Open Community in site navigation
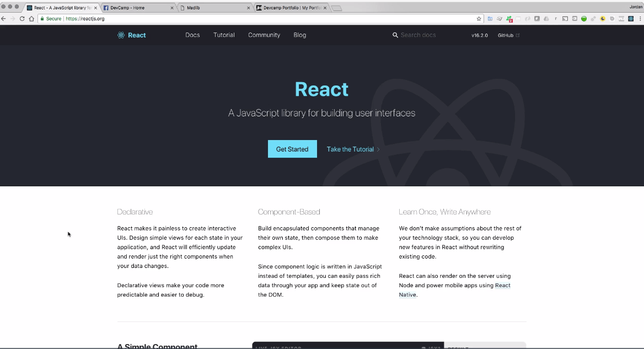 (x=264, y=35)
